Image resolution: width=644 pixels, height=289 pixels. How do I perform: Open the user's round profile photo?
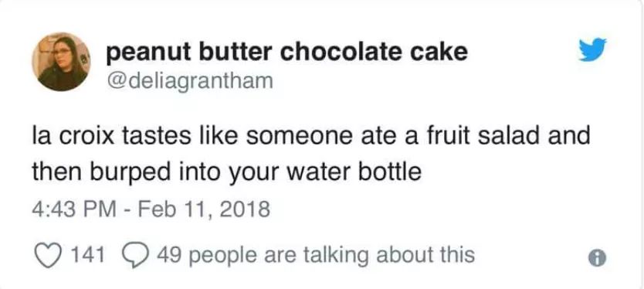click(x=61, y=62)
